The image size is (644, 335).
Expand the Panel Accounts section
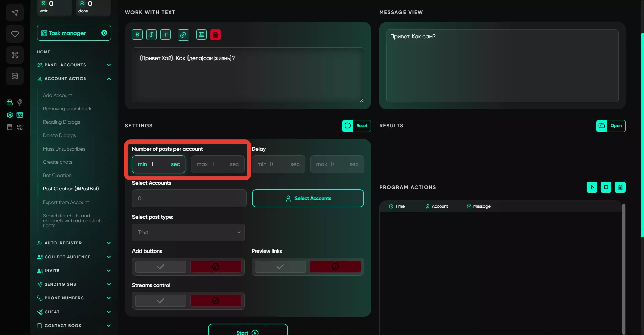click(x=74, y=65)
